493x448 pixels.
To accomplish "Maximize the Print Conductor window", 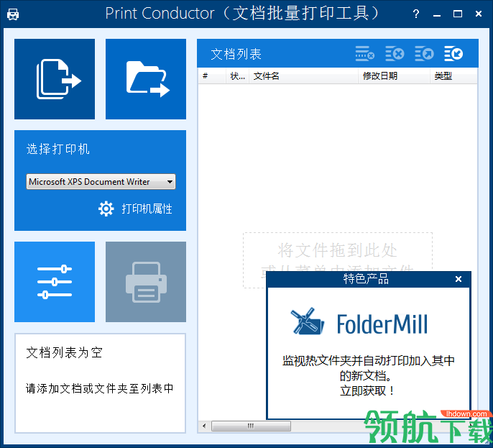I will tap(458, 14).
